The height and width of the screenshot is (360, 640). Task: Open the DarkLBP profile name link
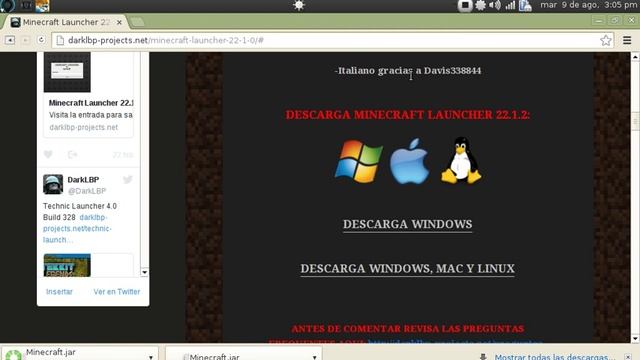tap(83, 180)
